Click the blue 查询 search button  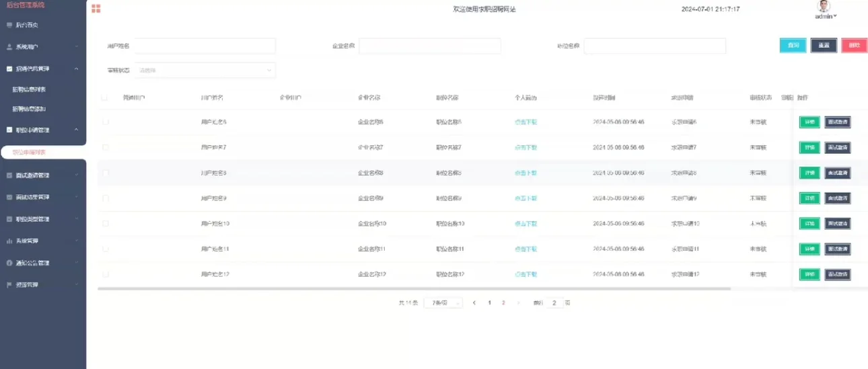click(x=793, y=46)
